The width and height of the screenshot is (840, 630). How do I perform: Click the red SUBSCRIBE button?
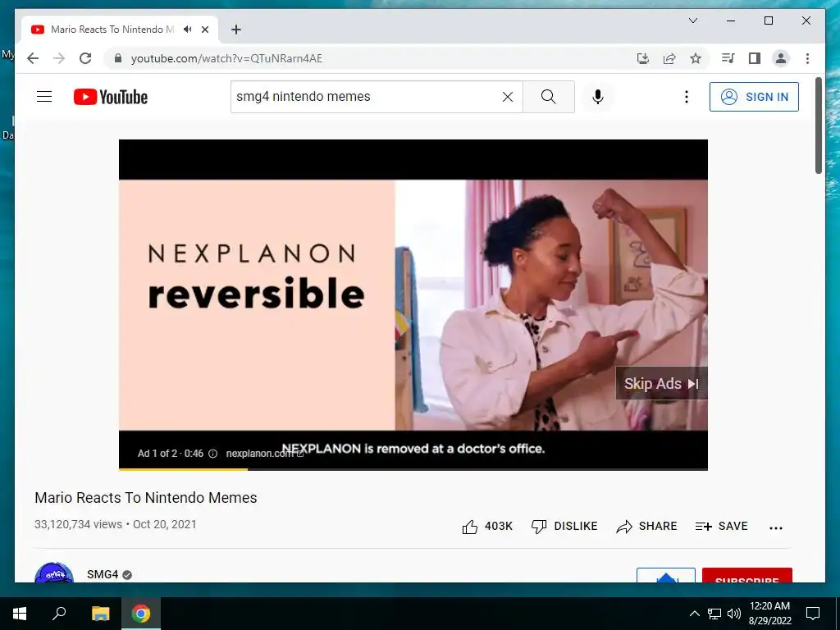coord(746,575)
